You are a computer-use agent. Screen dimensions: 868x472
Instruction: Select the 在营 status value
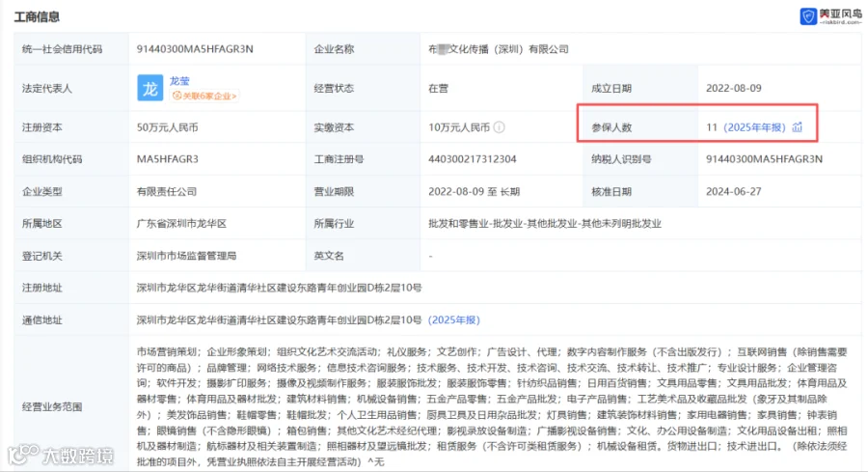[x=438, y=88]
